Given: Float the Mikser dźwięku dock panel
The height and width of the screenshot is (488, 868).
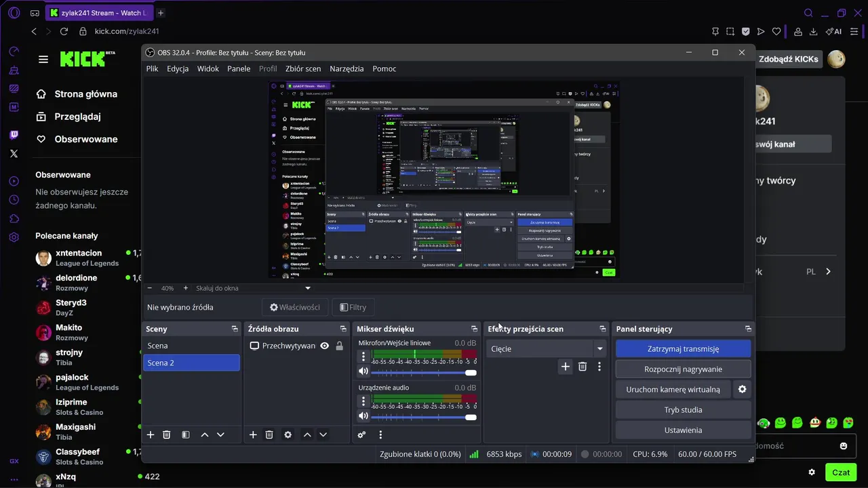Looking at the screenshot, I should pos(474,329).
